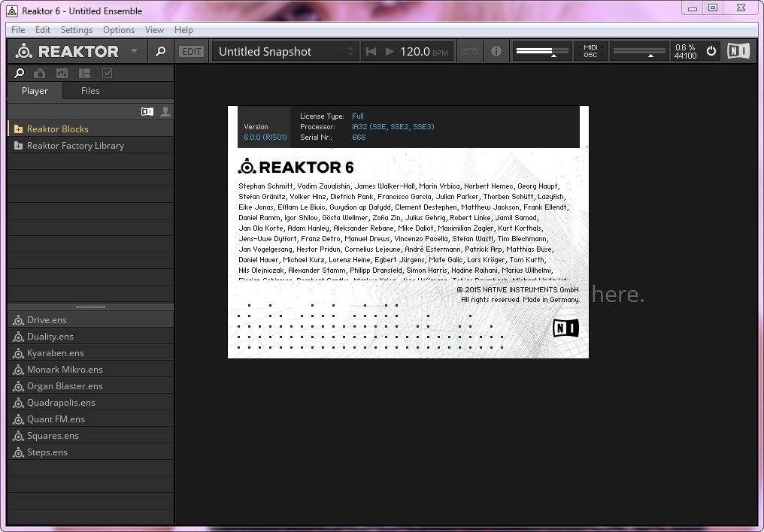Show user content filter icon
This screenshot has height=532, width=764.
coord(165,111)
